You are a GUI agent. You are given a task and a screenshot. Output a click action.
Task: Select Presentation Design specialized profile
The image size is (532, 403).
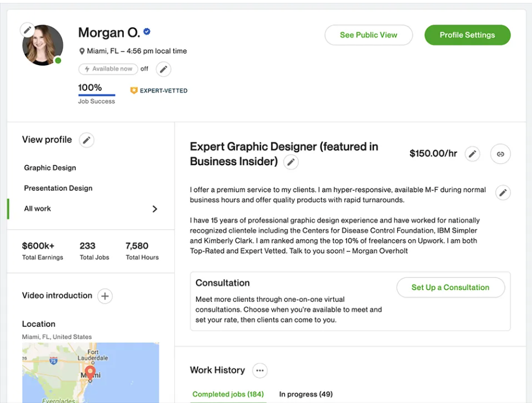click(58, 188)
